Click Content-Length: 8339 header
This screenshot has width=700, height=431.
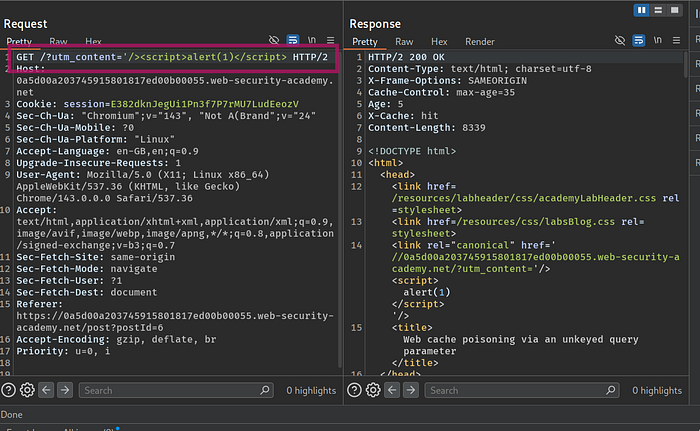pyautogui.click(x=427, y=128)
